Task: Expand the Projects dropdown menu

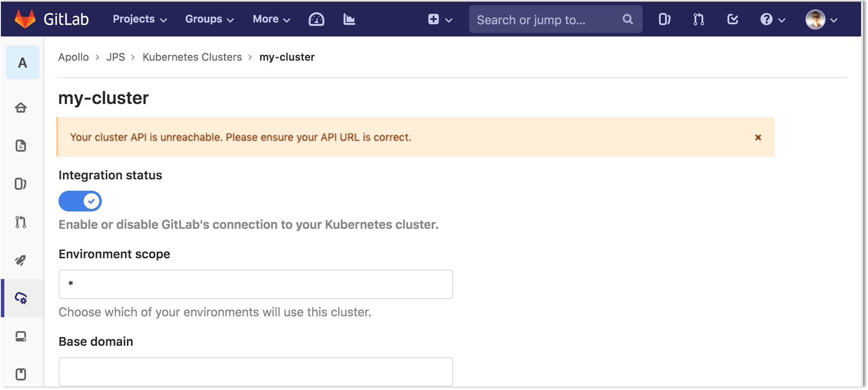Action: coord(140,19)
